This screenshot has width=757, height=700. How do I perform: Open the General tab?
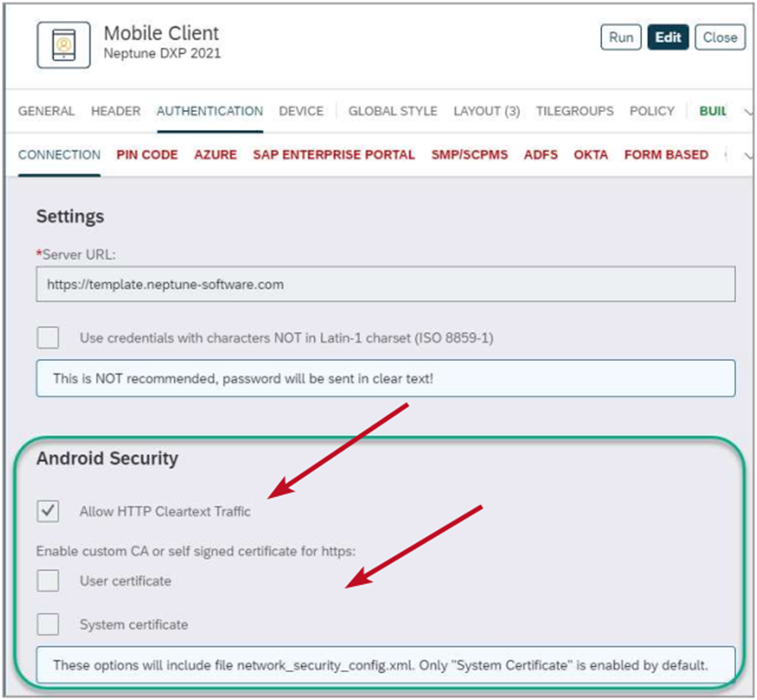46,112
